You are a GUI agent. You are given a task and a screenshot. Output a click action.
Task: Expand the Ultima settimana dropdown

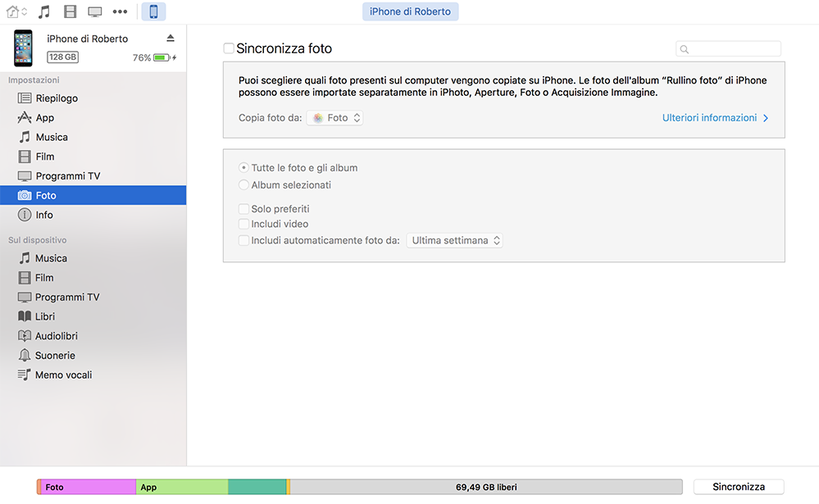click(455, 241)
